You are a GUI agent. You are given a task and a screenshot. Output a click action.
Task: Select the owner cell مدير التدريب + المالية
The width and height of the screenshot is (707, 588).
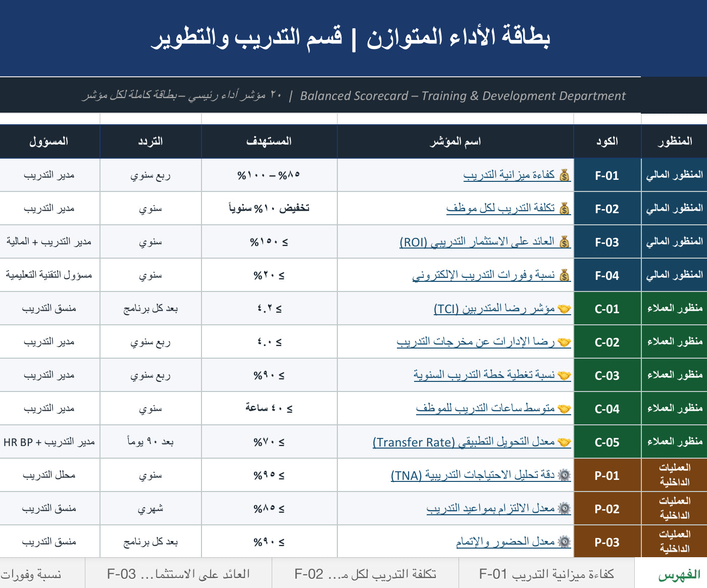(49, 242)
